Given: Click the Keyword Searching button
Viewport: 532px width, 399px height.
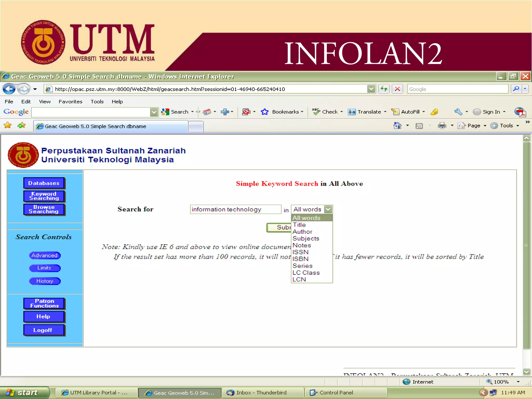Looking at the screenshot, I should tap(44, 196).
